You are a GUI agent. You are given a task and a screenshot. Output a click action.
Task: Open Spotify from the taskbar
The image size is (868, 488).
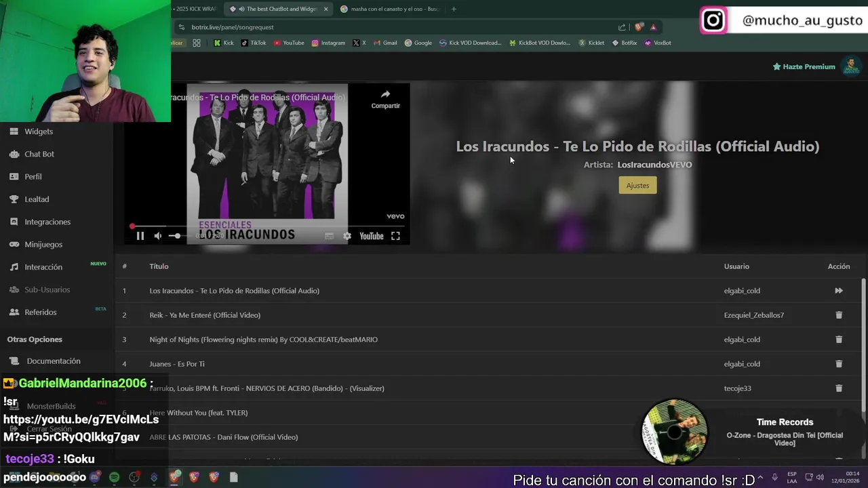point(114,477)
